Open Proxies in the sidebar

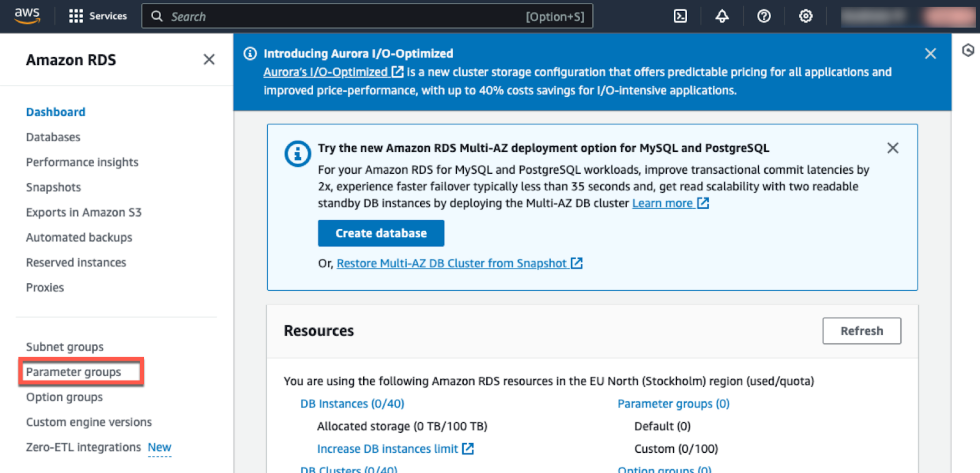click(45, 288)
